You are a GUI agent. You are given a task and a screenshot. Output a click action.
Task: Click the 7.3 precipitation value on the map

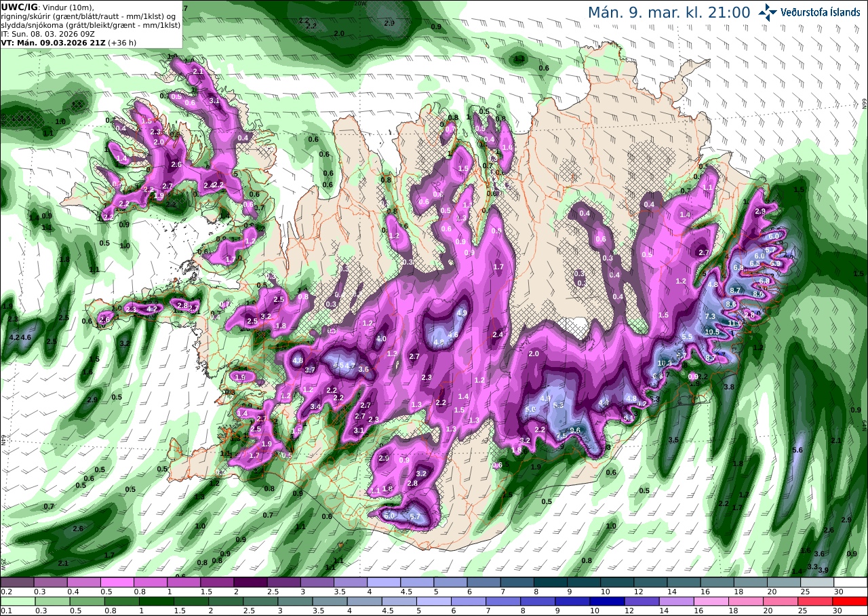[x=710, y=317]
